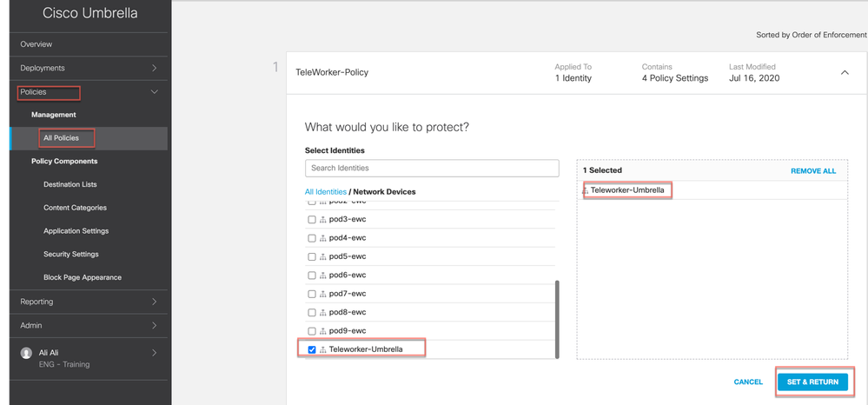The height and width of the screenshot is (405, 868).
Task: Collapse the Policies menu chevron
Action: (x=155, y=92)
